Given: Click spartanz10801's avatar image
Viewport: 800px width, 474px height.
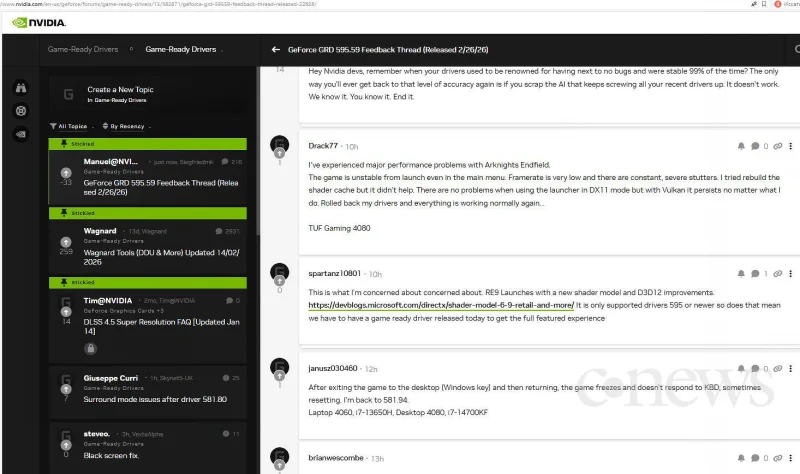Looking at the screenshot, I should pos(280,272).
